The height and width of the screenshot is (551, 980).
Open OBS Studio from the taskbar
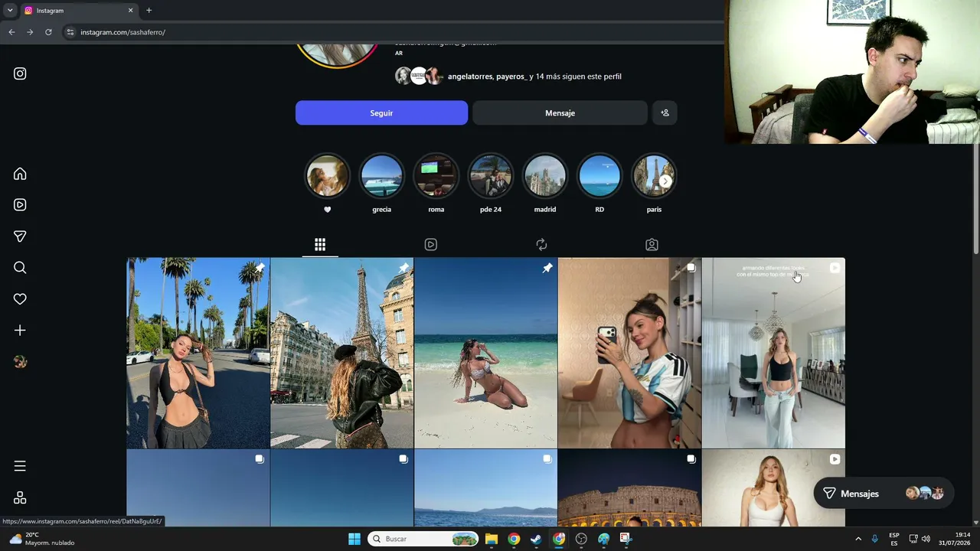(581, 539)
